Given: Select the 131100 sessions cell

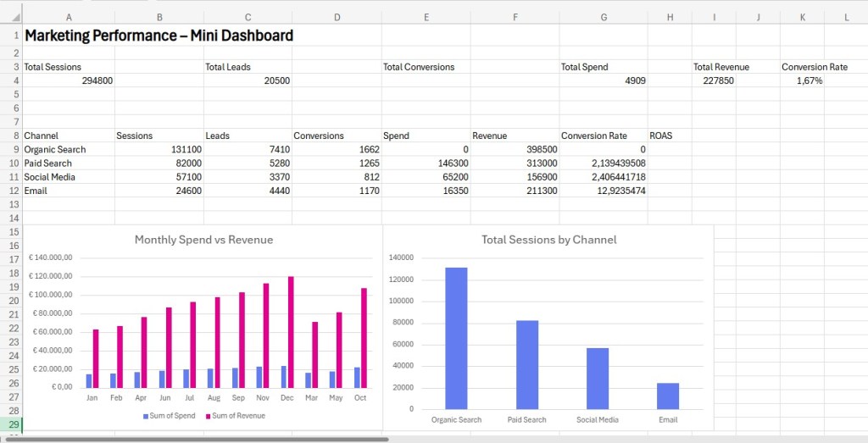Looking at the screenshot, I should point(159,149).
